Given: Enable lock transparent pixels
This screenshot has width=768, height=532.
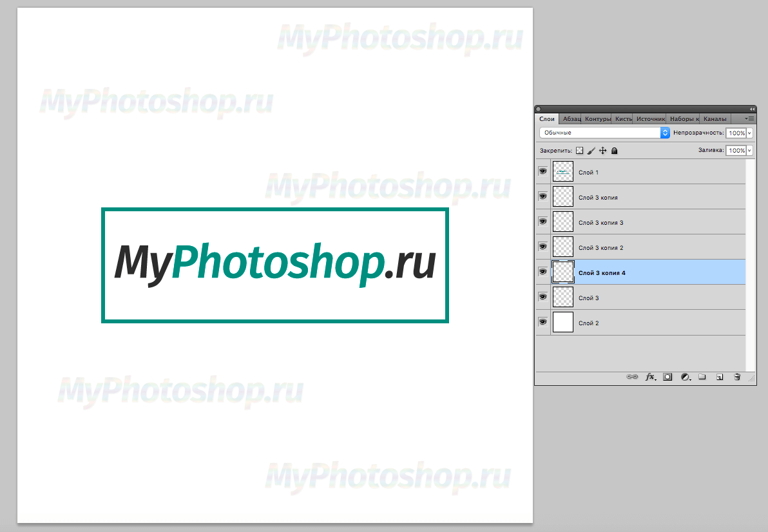Looking at the screenshot, I should [579, 150].
